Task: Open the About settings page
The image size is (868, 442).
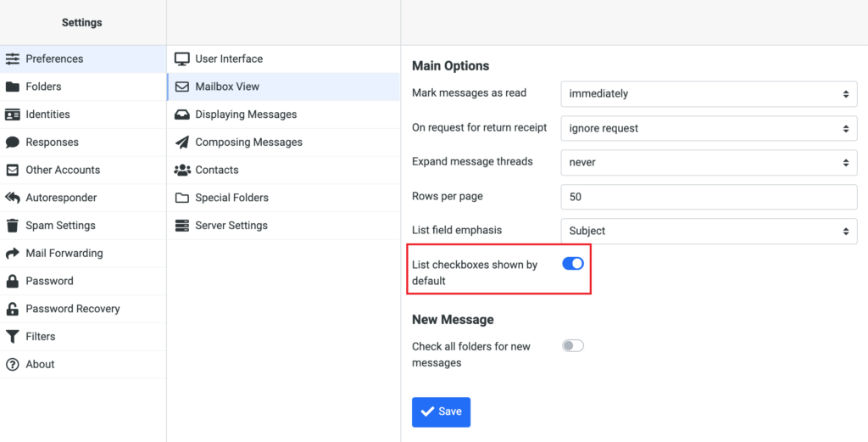Action: [40, 364]
